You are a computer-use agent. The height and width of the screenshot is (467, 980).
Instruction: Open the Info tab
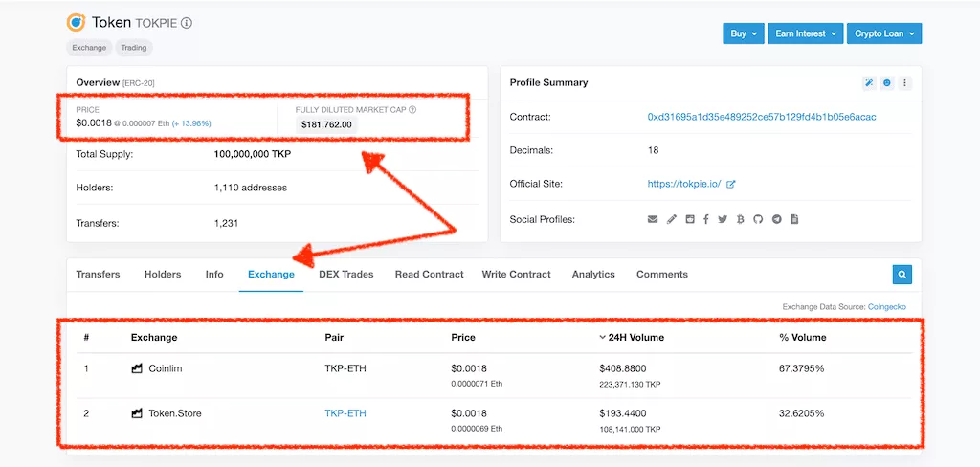[x=214, y=274]
